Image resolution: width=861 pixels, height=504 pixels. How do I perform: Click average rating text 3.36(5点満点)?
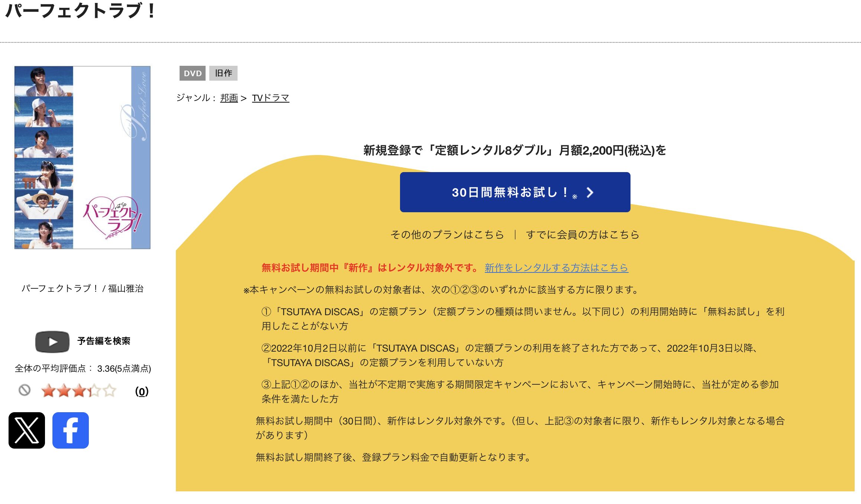click(124, 368)
